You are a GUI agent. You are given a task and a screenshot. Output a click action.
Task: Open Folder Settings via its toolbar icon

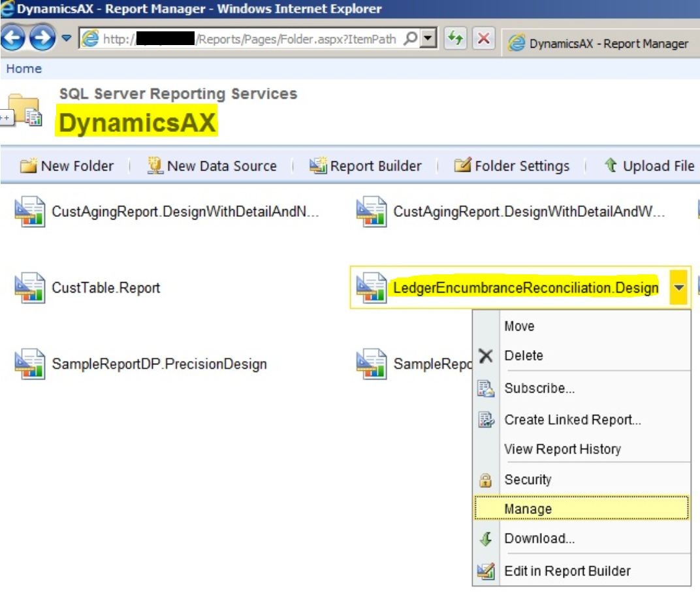[x=461, y=166]
